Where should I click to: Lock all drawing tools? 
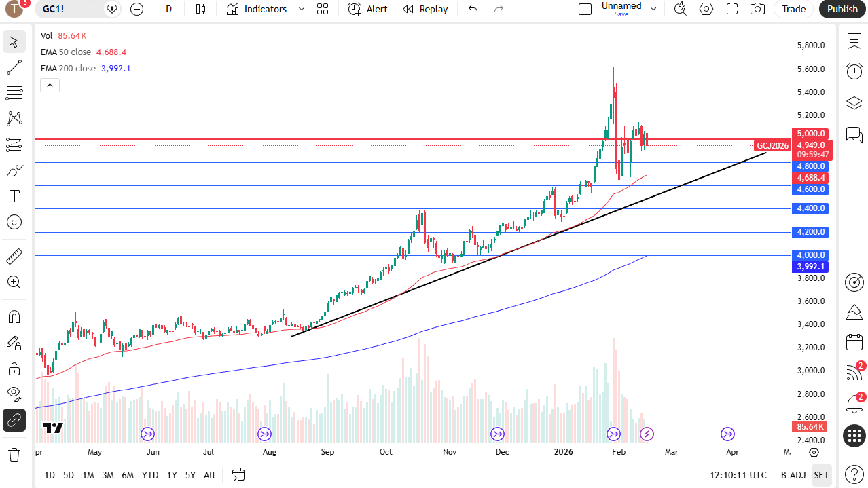coord(14,369)
